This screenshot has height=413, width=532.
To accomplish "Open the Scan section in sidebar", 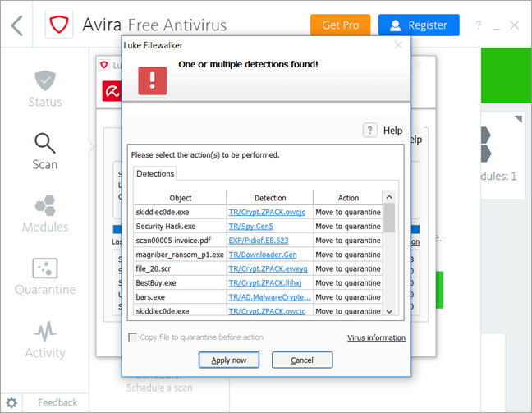I will click(45, 152).
